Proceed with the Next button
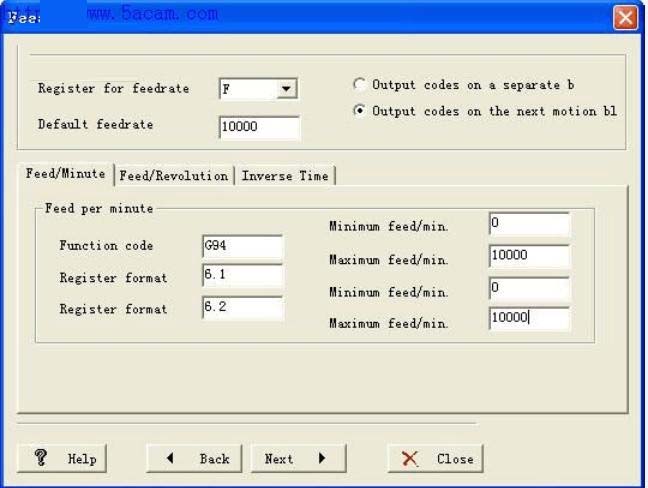Viewport: 648px width, 488px height. point(298,458)
